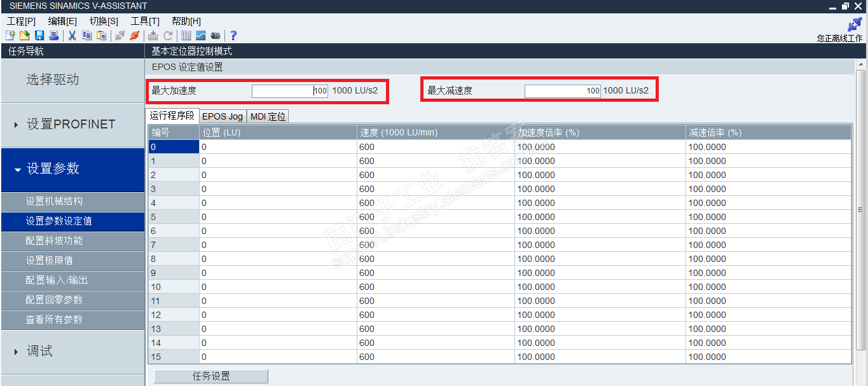This screenshot has height=386, width=868.
Task: Expand the 设置PROFINET section
Action: pos(72,124)
